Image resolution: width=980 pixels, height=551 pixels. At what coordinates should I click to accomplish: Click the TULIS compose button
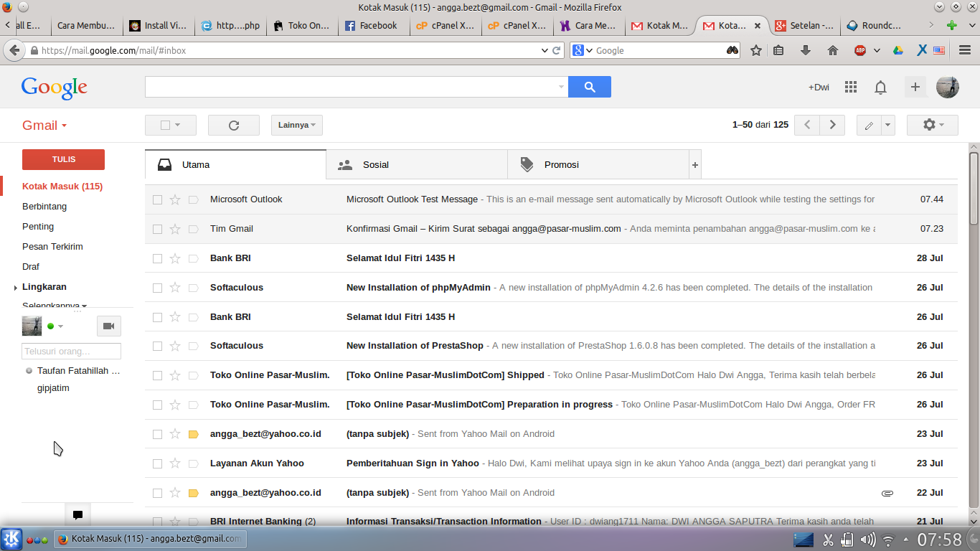pyautogui.click(x=63, y=159)
